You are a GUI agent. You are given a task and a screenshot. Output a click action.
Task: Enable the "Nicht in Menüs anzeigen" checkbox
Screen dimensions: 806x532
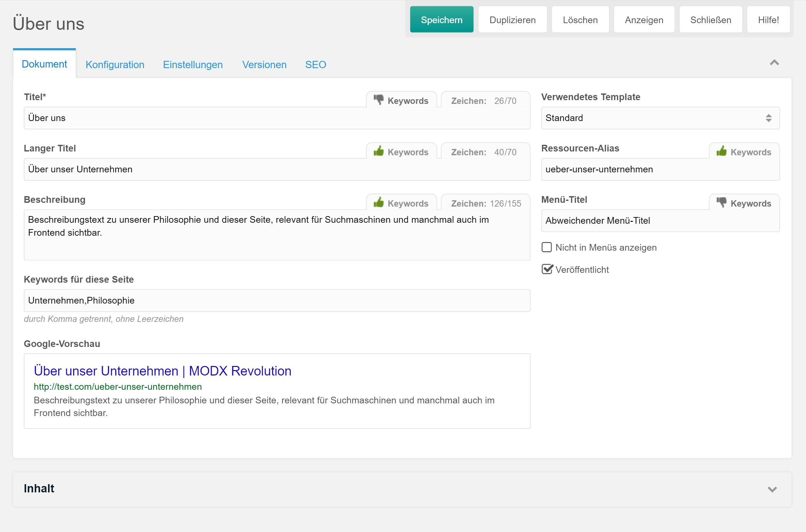tap(547, 247)
